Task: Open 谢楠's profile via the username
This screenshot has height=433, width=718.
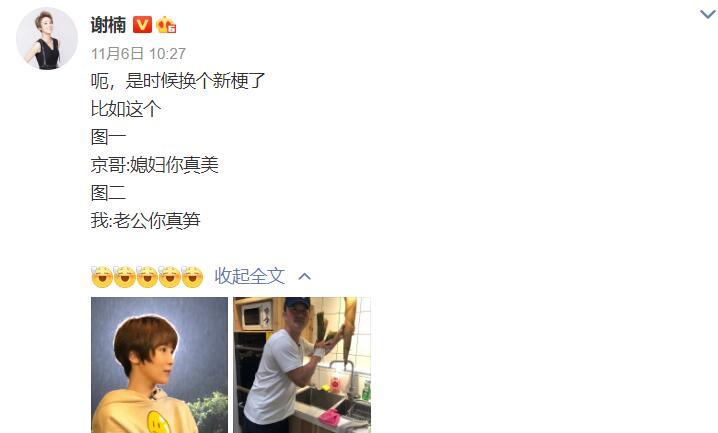Action: pyautogui.click(x=108, y=25)
